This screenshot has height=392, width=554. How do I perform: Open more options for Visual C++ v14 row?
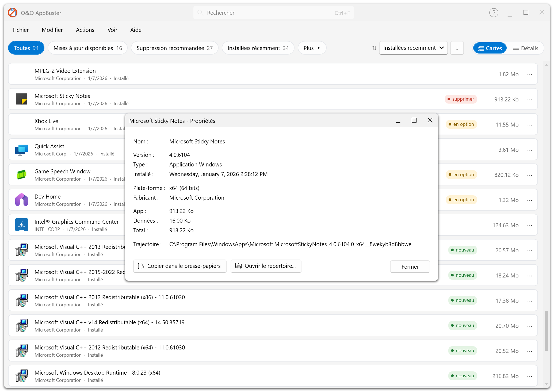click(529, 326)
